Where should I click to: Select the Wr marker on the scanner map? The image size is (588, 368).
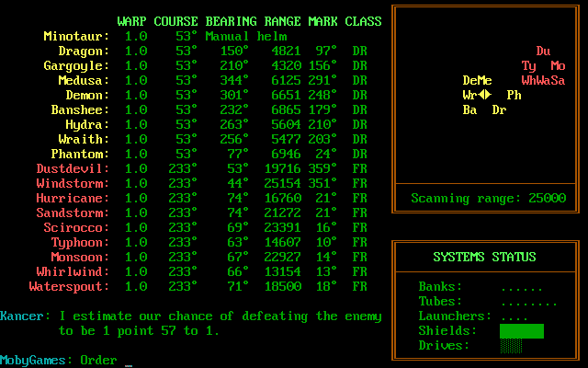click(469, 96)
